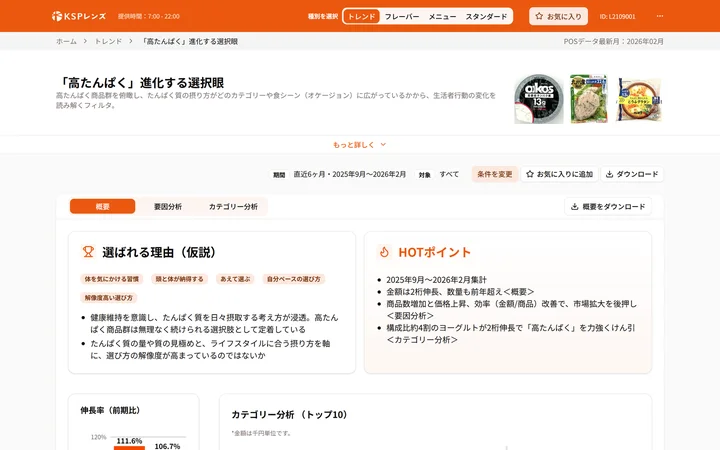The height and width of the screenshot is (450, 720).
Task: Click the gratin product thumbnail
Action: click(639, 100)
